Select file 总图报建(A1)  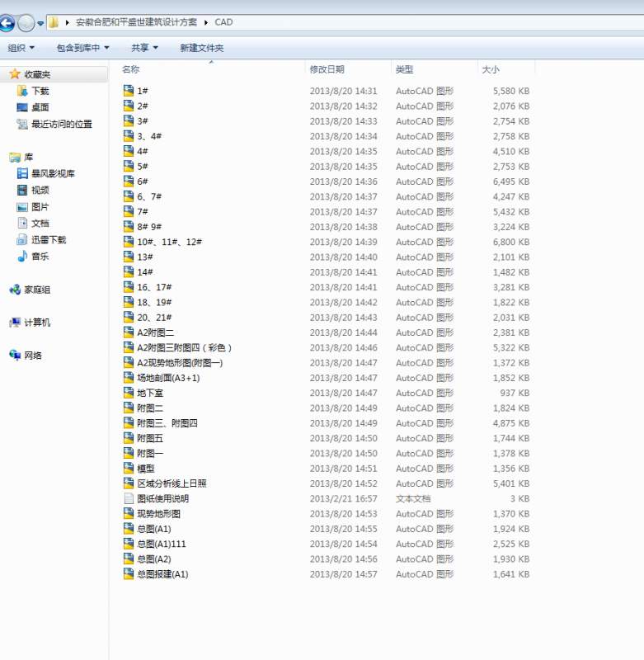click(x=162, y=574)
